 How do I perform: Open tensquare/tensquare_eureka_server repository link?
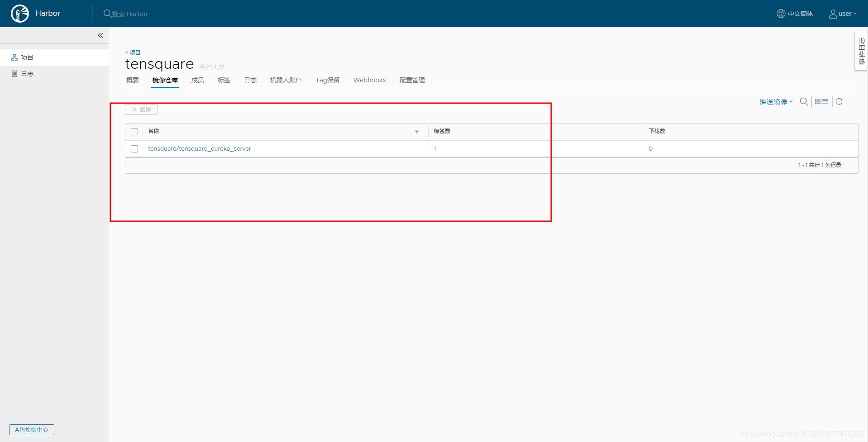coord(200,149)
